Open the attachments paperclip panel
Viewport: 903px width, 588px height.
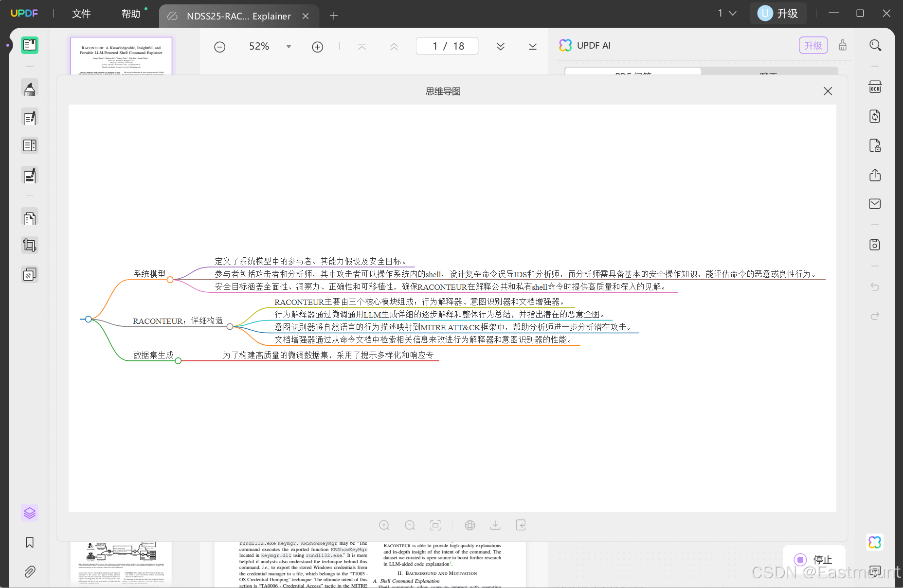point(30,571)
